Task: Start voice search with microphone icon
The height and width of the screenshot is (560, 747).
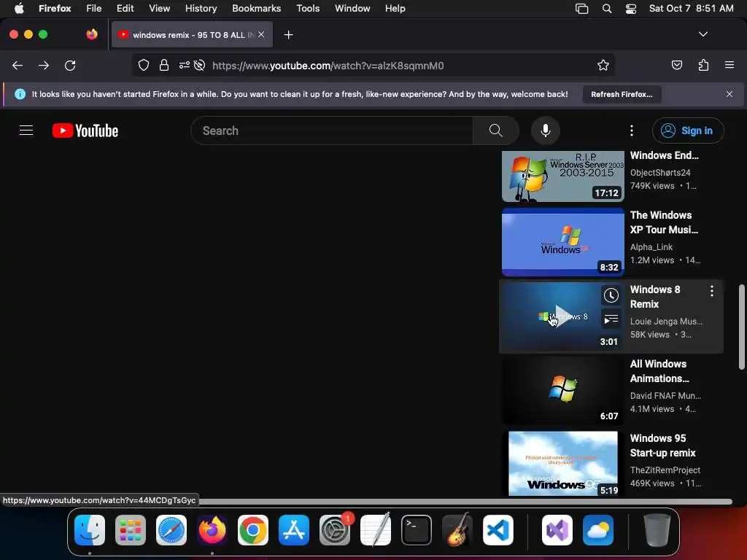Action: (546, 131)
